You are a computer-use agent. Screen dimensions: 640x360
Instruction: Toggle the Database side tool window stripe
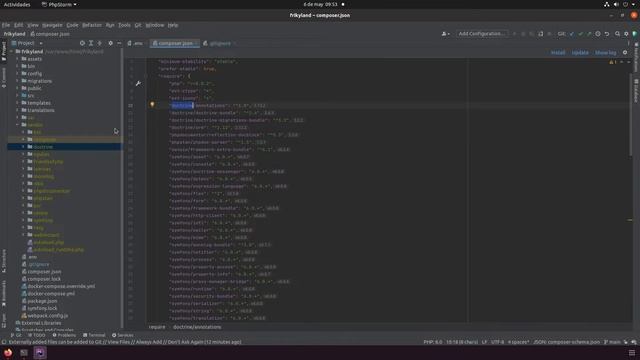click(636, 91)
